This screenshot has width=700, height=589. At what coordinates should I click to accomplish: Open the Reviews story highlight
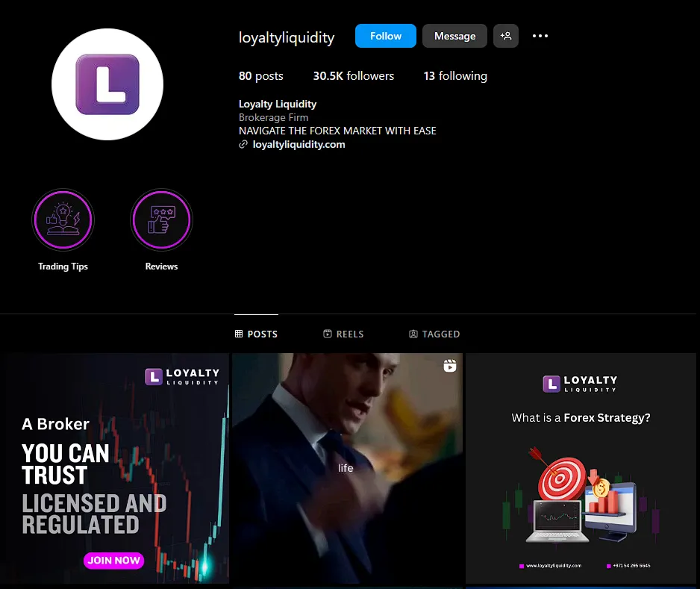click(162, 219)
